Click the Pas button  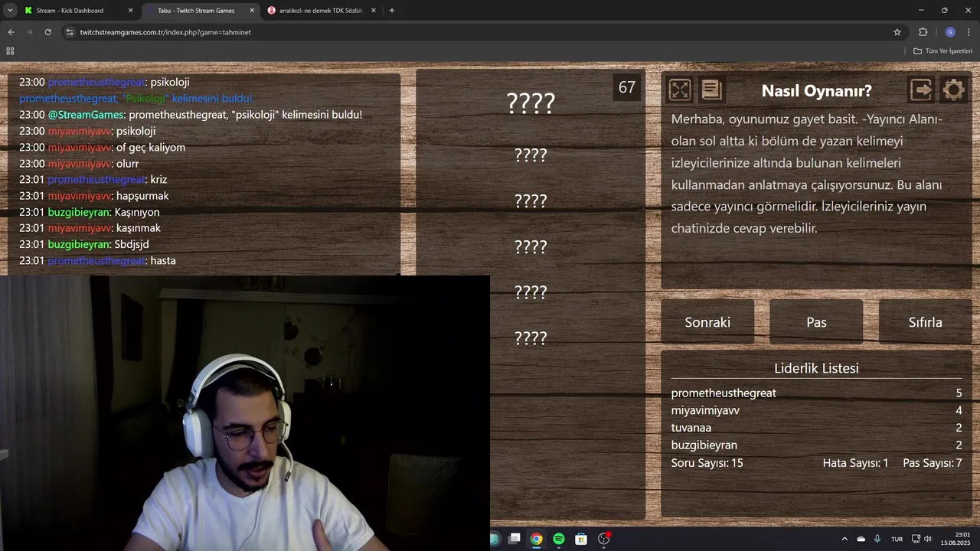pos(816,322)
